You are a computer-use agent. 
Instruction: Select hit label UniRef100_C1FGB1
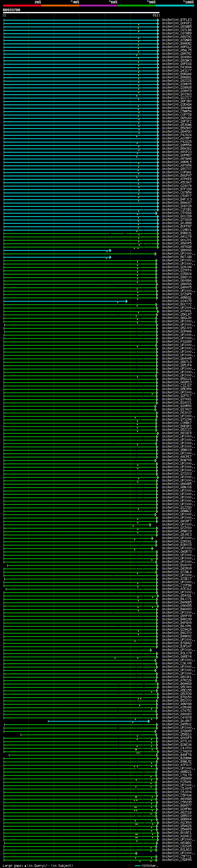(177, 210)
